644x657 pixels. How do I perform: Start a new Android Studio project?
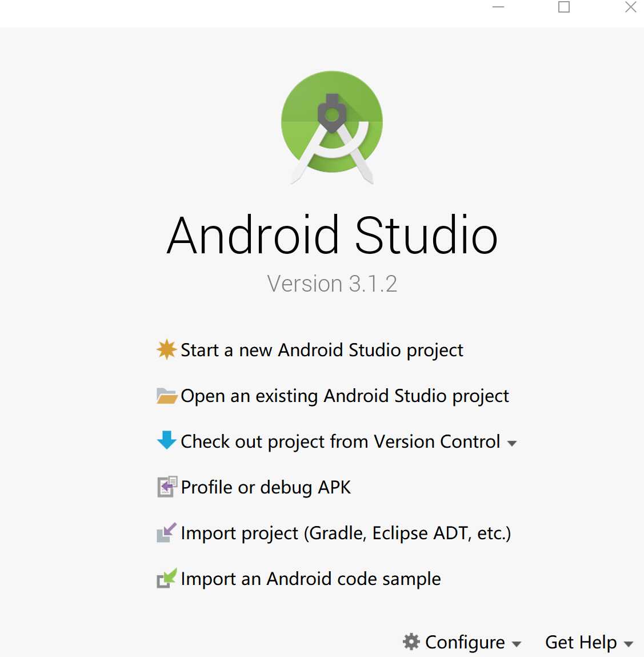tap(322, 351)
